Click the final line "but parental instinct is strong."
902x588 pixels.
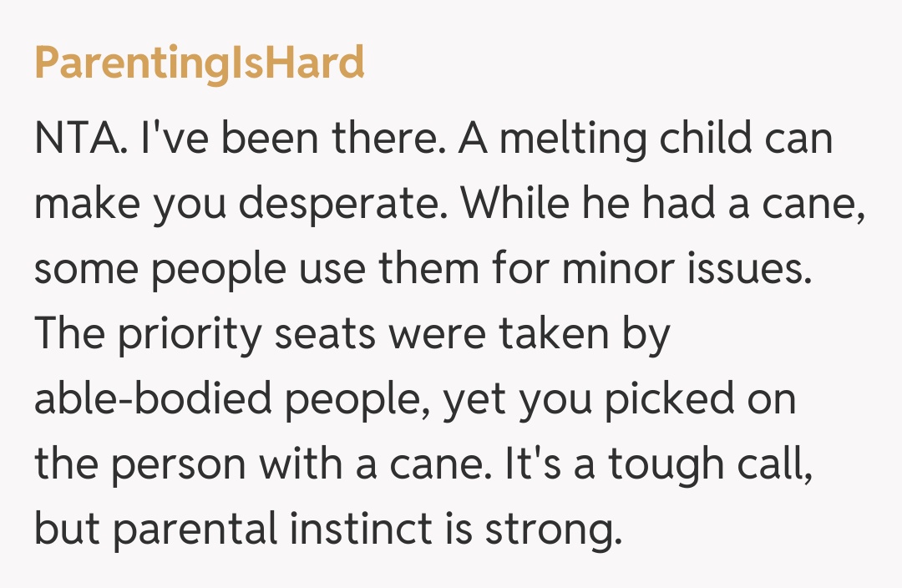tap(327, 530)
